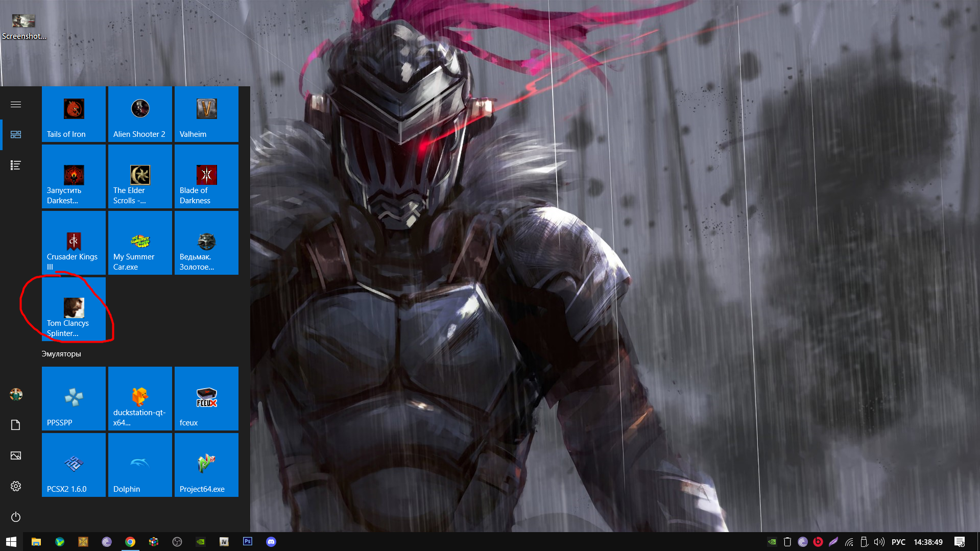Open the Beats Audio tray icon
Viewport: 980px width, 551px height.
click(818, 542)
